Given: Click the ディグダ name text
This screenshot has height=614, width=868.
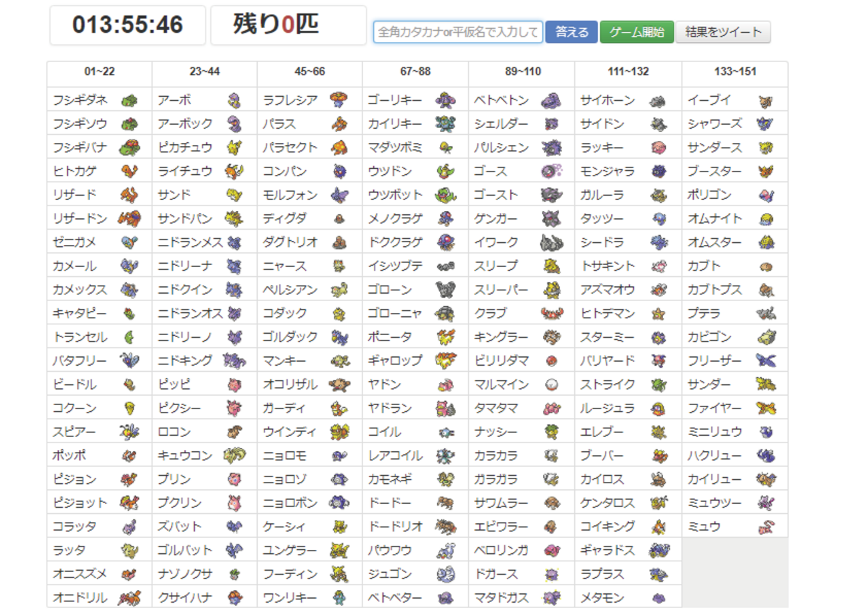Looking at the screenshot, I should [x=285, y=218].
